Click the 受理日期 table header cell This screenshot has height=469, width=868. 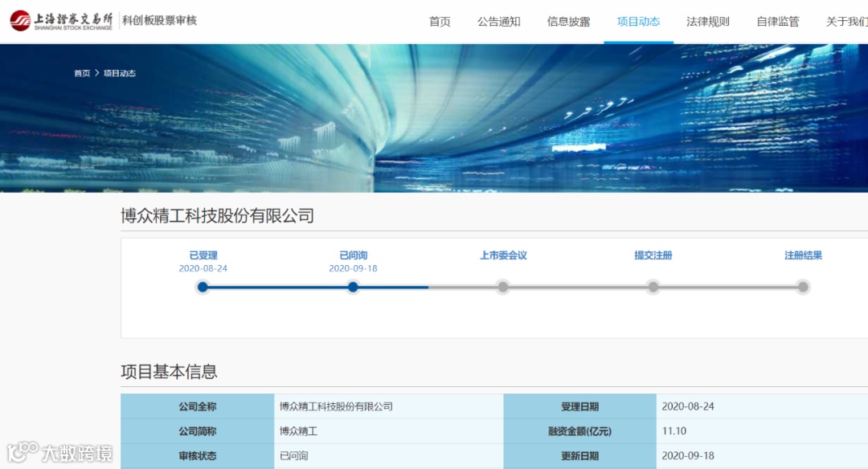click(x=580, y=406)
